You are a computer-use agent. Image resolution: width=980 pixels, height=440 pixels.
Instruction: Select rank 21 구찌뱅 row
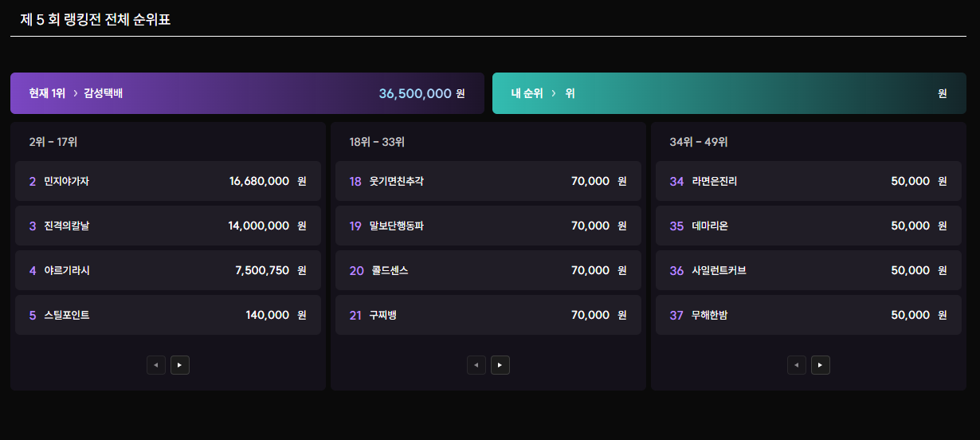pyautogui.click(x=488, y=315)
